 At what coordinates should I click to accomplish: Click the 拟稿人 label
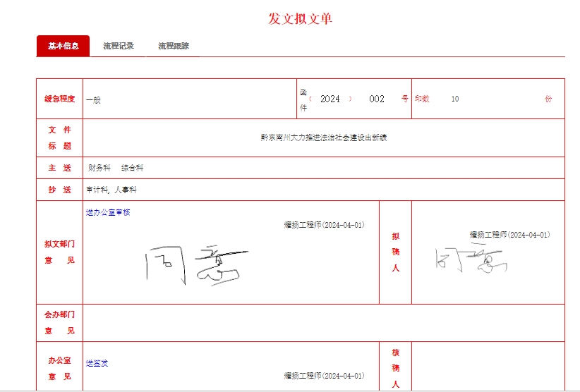(x=396, y=252)
